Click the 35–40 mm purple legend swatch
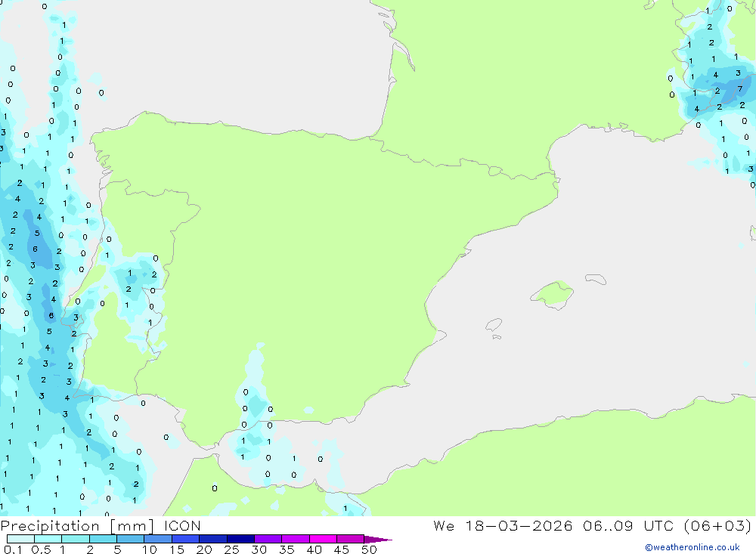Screen dimensions: 756x554 coord(296,539)
